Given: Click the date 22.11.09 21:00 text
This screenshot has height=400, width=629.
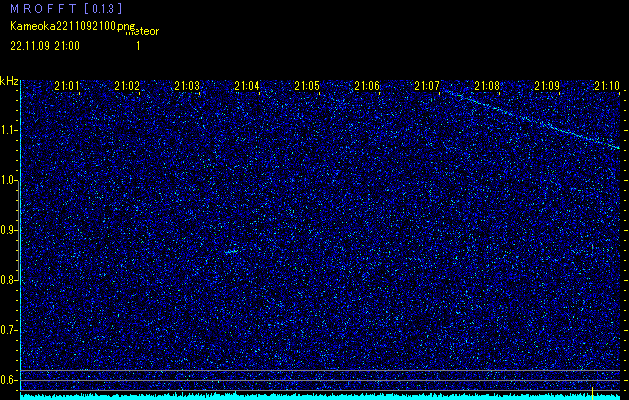Looking at the screenshot, I should coord(45,46).
